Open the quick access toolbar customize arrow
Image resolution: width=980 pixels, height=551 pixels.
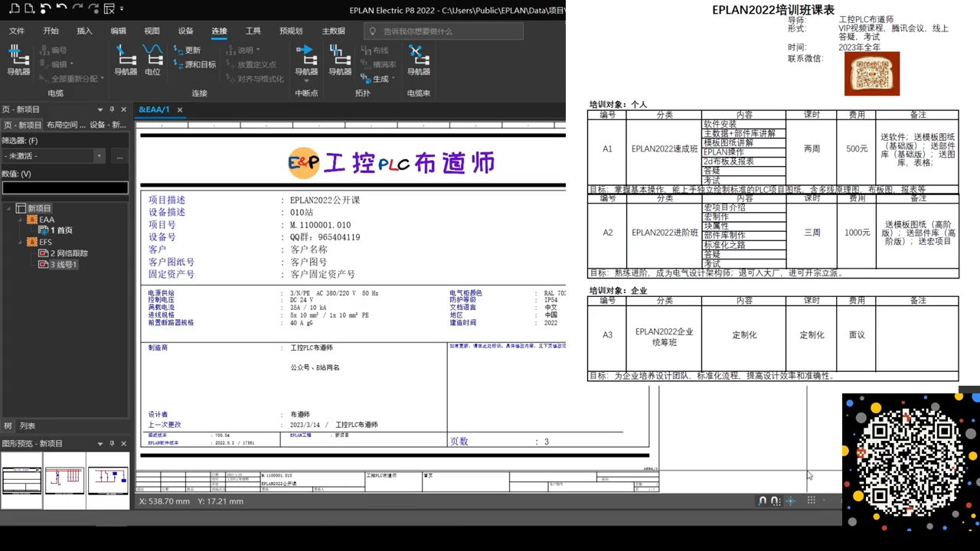coord(122,9)
